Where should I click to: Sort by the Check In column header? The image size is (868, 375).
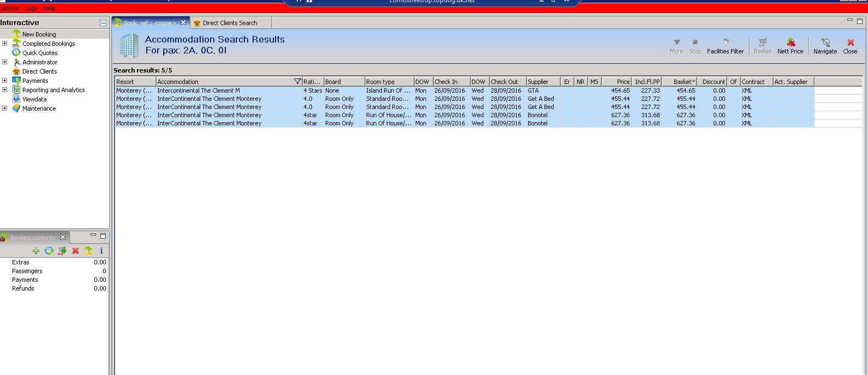452,82
